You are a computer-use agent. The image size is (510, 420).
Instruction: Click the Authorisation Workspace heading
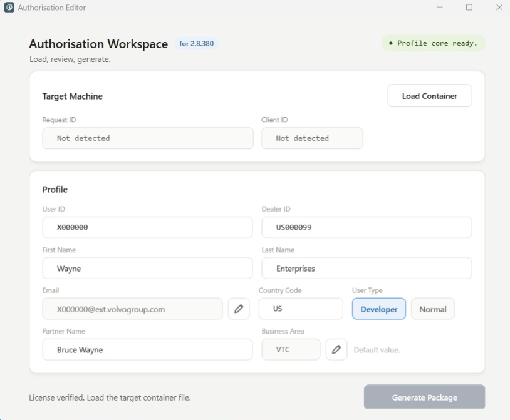pos(98,44)
